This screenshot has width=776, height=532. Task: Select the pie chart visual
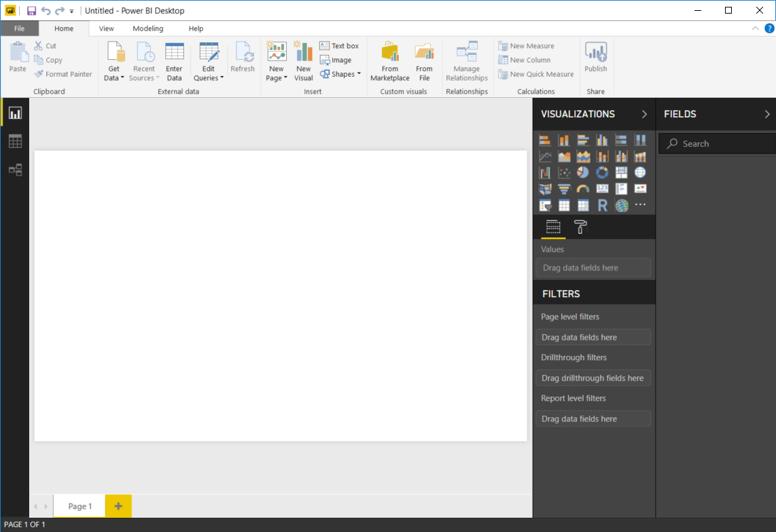tap(583, 172)
